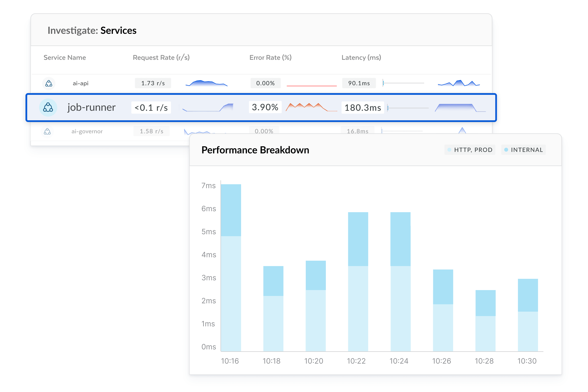Screen dimensions: 588x392
Task: Click the job-runner latency sparkline
Action: [x=461, y=108]
